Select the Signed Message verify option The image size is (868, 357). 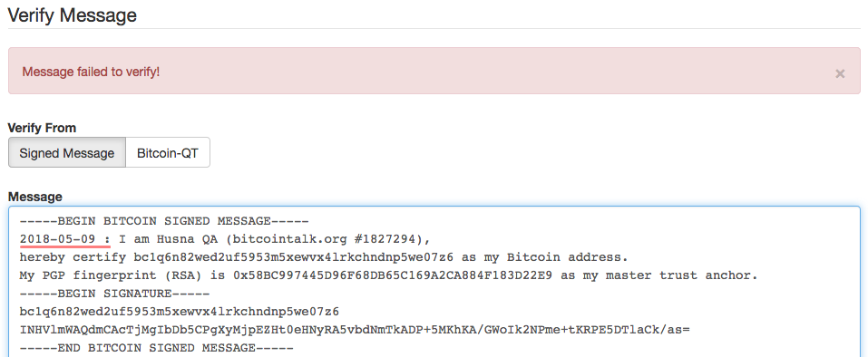[67, 152]
